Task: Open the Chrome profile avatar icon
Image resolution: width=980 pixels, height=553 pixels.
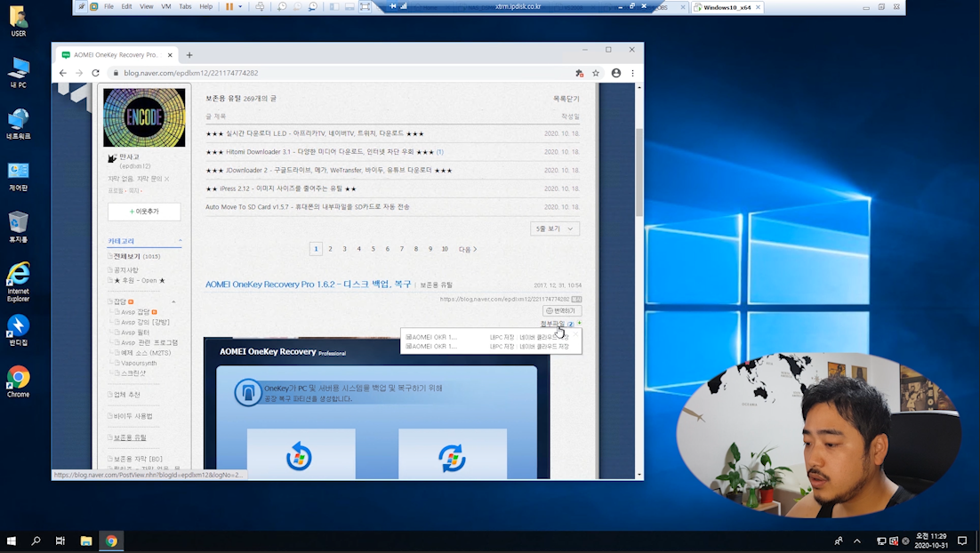Action: coord(615,73)
